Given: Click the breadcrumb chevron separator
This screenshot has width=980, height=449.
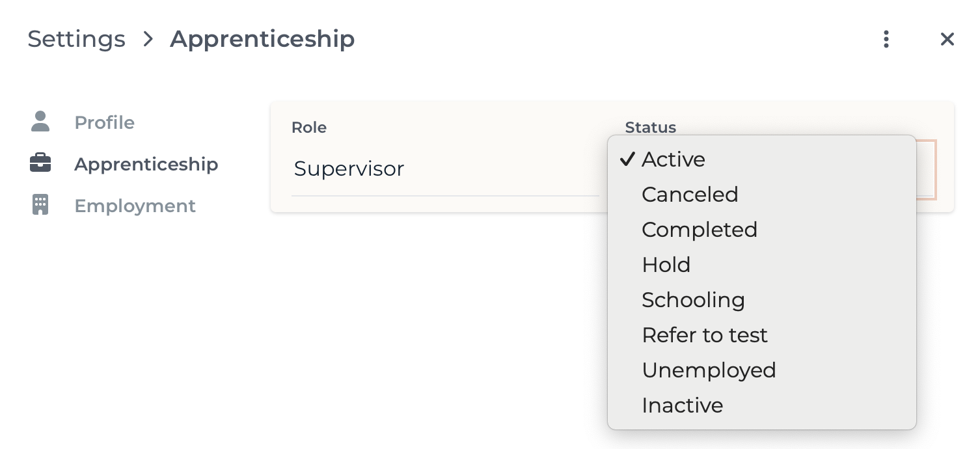Looking at the screenshot, I should coord(148,40).
